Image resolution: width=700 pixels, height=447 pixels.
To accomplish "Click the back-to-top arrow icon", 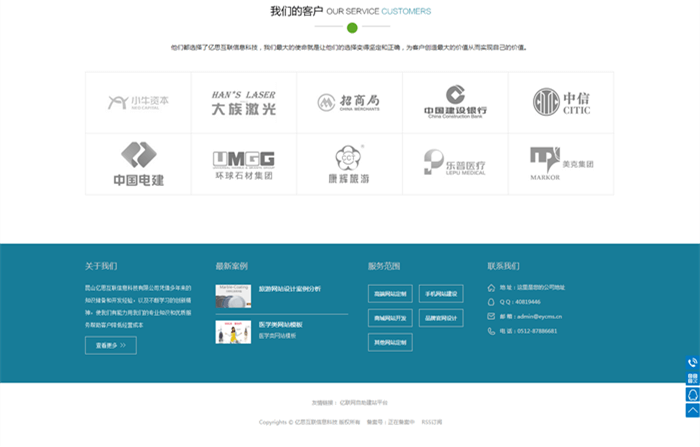I will click(x=692, y=410).
